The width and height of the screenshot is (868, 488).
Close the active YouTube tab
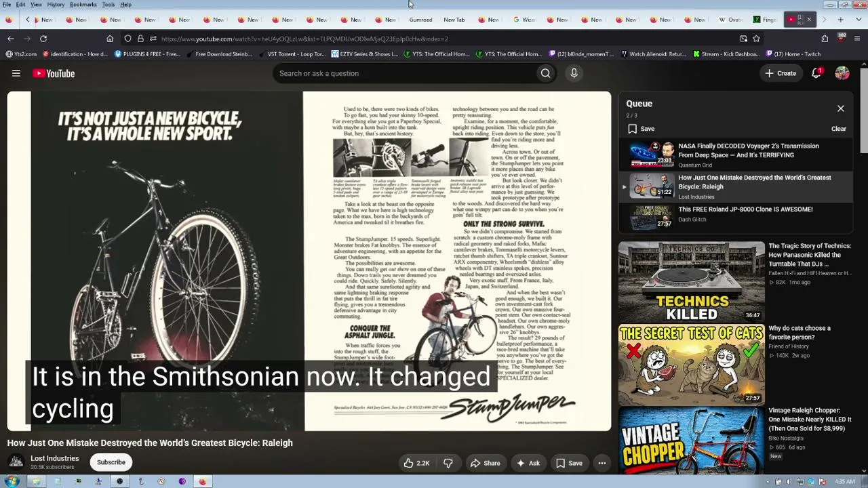coord(809,20)
